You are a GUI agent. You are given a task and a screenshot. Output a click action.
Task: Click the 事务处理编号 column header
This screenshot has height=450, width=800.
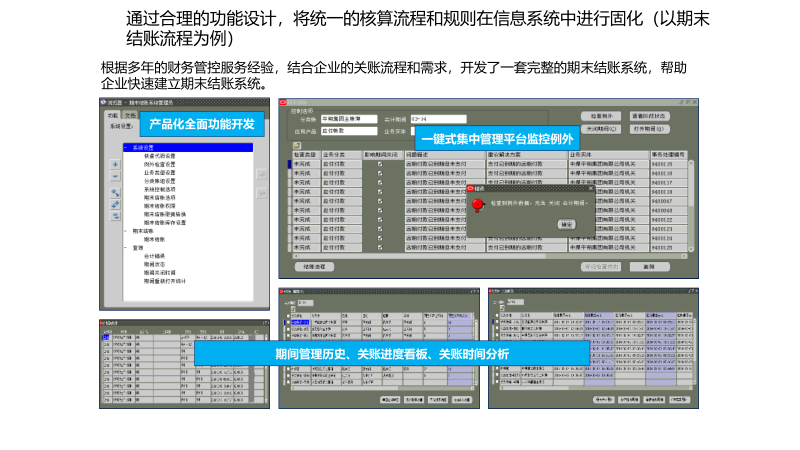coord(669,155)
